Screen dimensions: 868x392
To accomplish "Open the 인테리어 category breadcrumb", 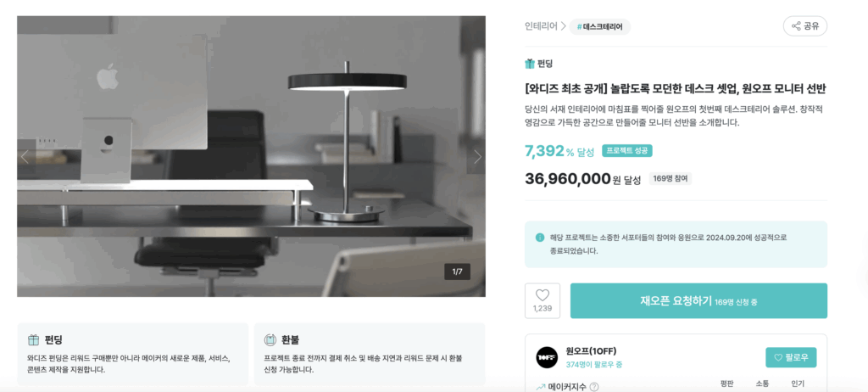I will 541,26.
